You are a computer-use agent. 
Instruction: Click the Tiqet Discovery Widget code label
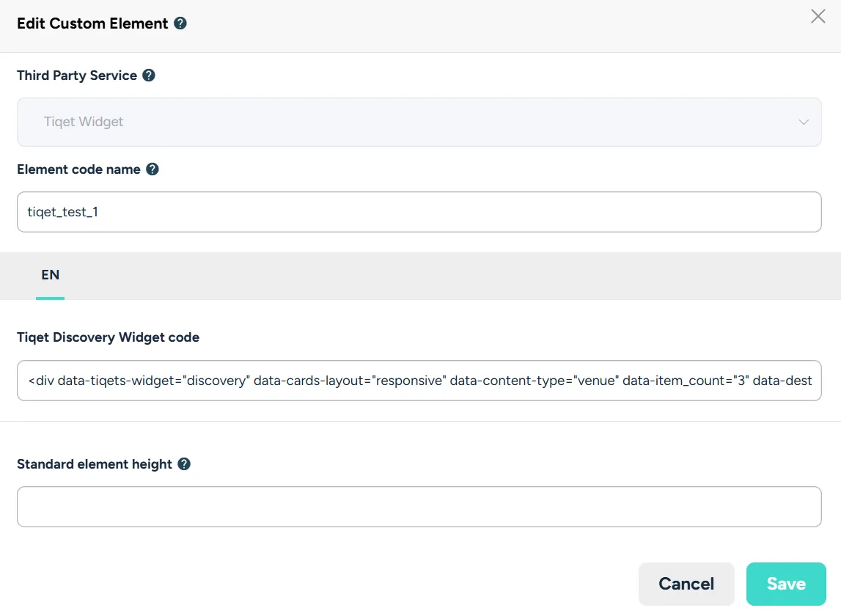(x=108, y=337)
